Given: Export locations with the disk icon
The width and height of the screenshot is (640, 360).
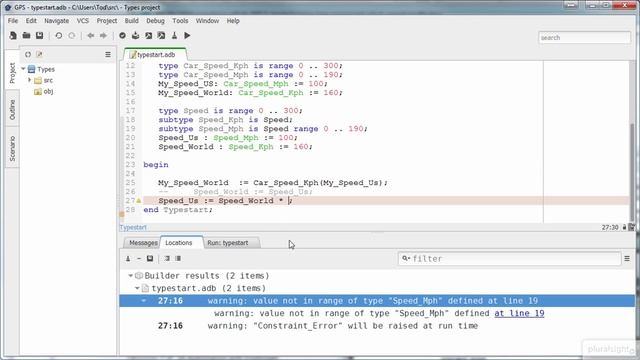Looking at the screenshot, I should [150, 258].
